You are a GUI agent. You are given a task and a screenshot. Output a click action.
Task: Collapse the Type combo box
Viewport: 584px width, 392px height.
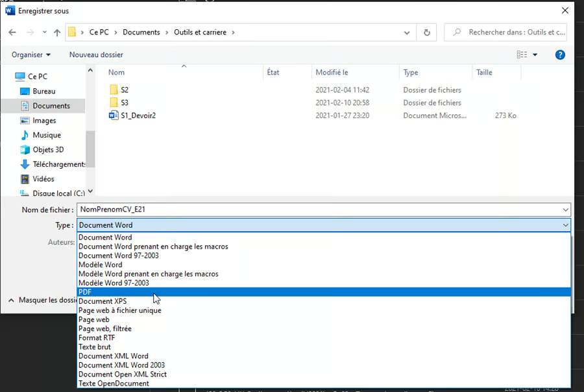pos(566,225)
